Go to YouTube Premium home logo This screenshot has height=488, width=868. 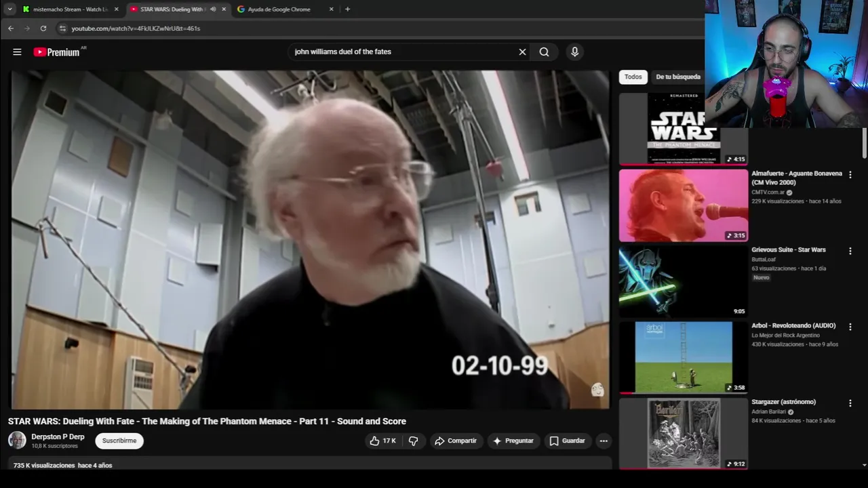tap(56, 52)
